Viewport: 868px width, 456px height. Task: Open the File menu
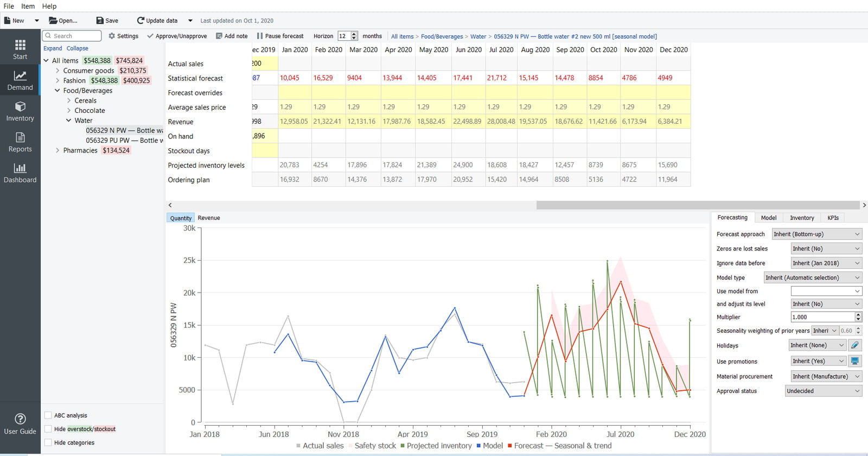pos(9,6)
